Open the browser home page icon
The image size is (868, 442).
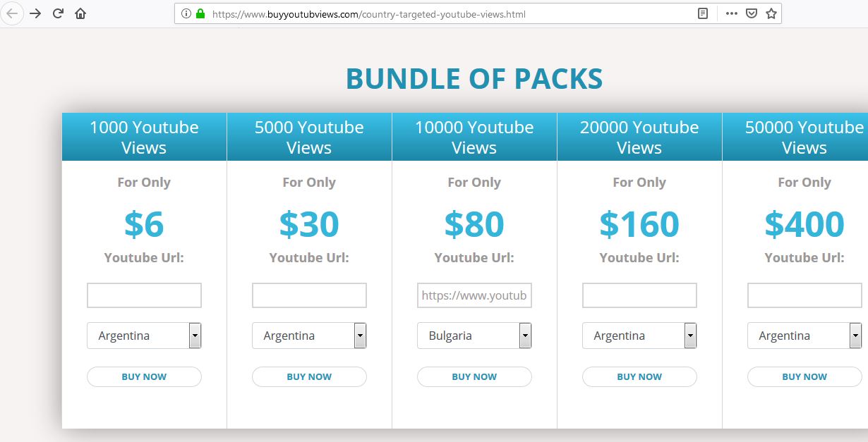[80, 13]
